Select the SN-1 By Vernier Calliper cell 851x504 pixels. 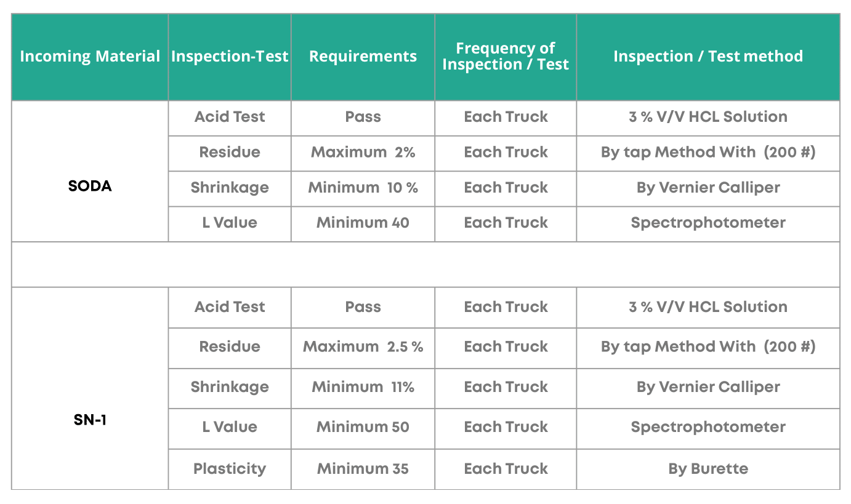pos(708,387)
